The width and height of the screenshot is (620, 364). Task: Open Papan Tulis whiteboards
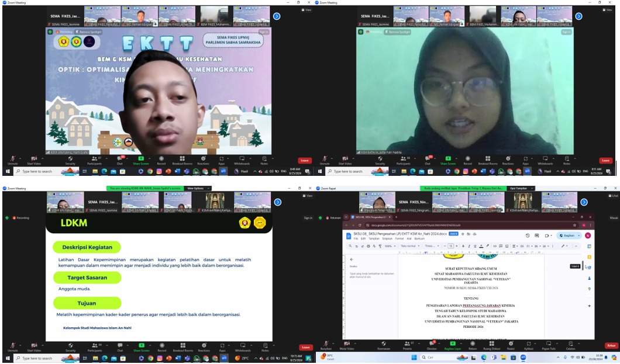coord(549,344)
